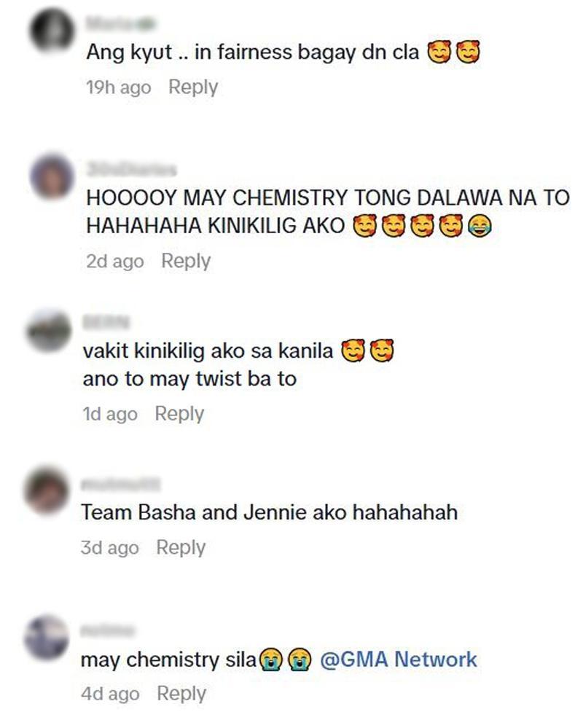Reply to the 'Team Basha and Jennie' comment
The width and height of the screenshot is (583, 728).
pos(181,547)
